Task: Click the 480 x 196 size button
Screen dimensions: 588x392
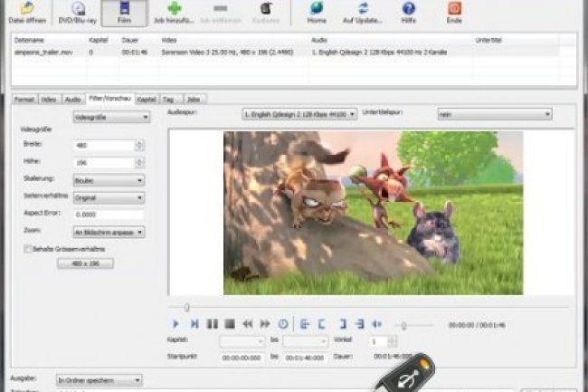Action: pyautogui.click(x=86, y=263)
